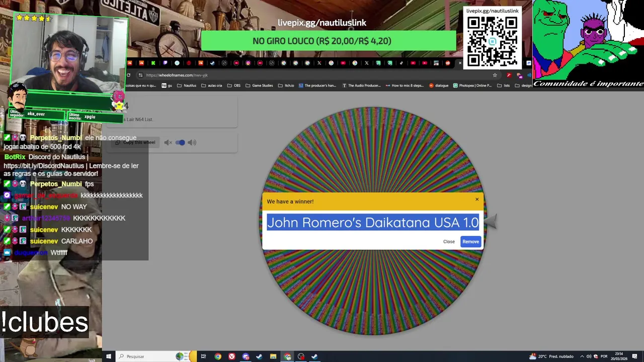The image size is (644, 362).
Task: Open the weather widget 20°C Pred. nublado
Action: point(551,356)
